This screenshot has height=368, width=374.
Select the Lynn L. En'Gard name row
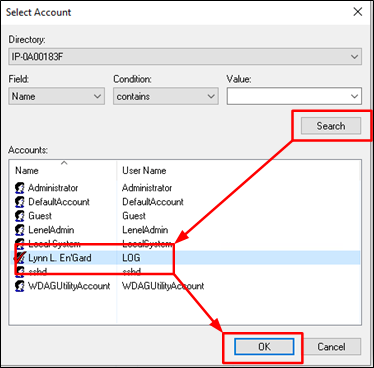[x=60, y=258]
